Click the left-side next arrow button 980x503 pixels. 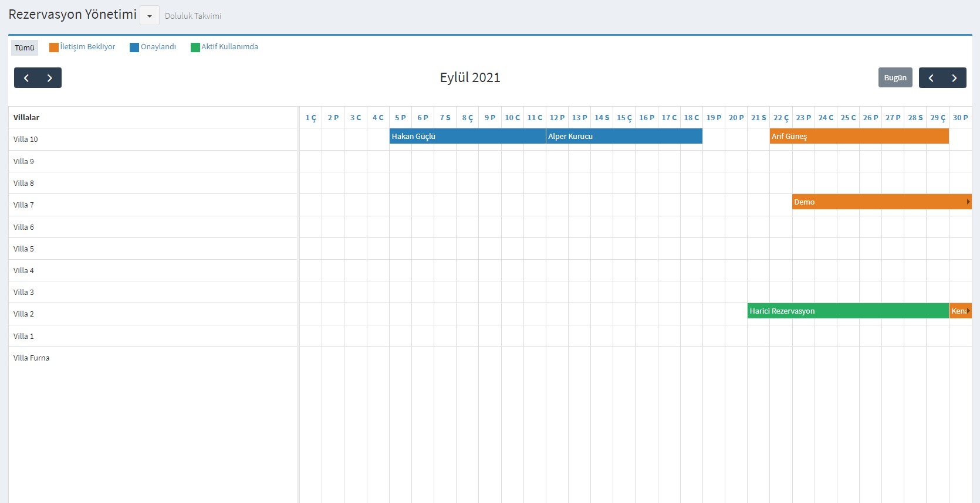(x=50, y=78)
